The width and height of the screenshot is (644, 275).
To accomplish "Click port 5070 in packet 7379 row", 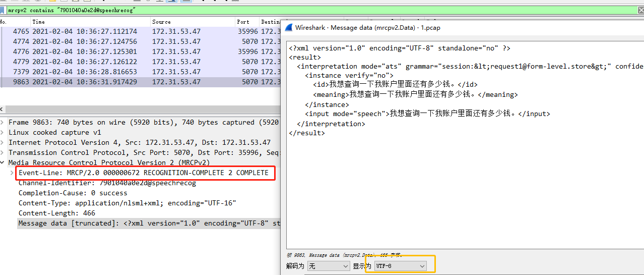I will click(x=250, y=72).
